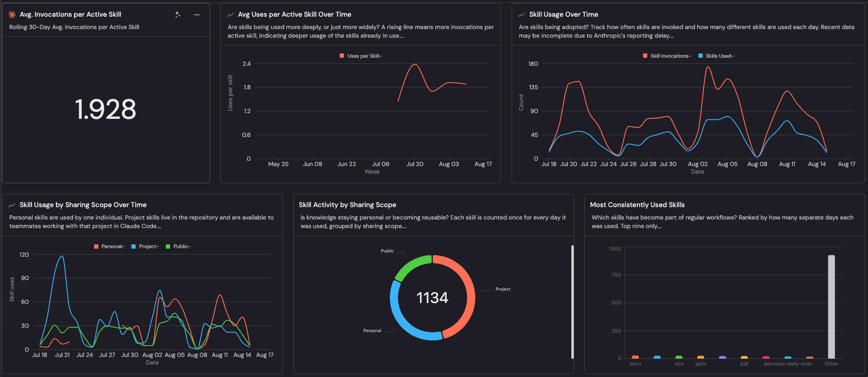
Task: Click the cyan personal-daily-todo bar
Action: 788,357
